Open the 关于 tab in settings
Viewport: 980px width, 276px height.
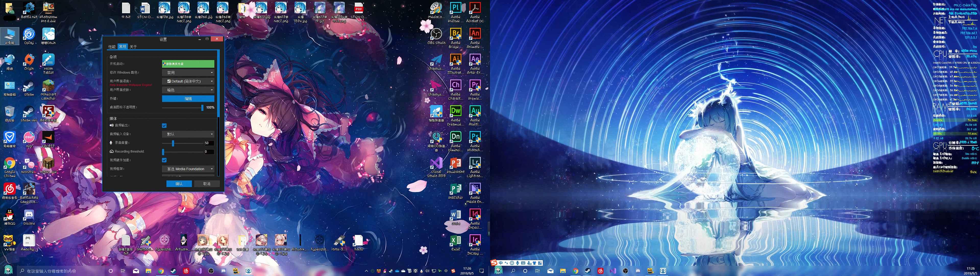(133, 47)
